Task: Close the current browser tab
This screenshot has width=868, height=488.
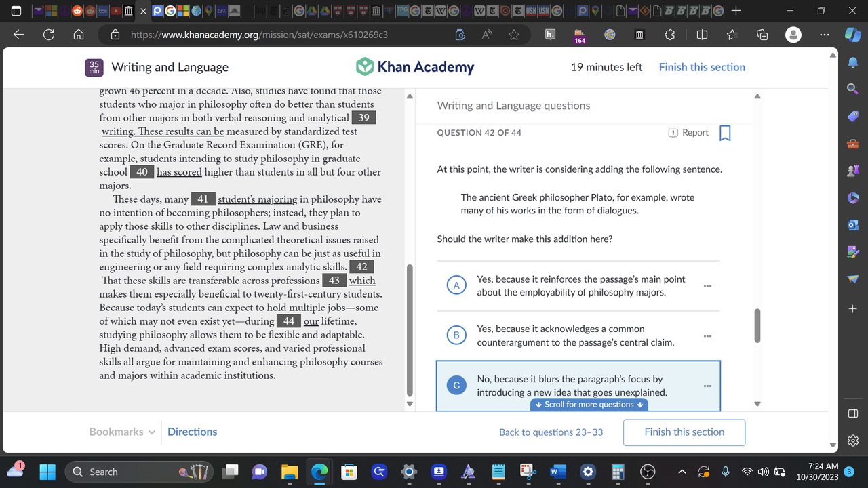Action: click(143, 11)
